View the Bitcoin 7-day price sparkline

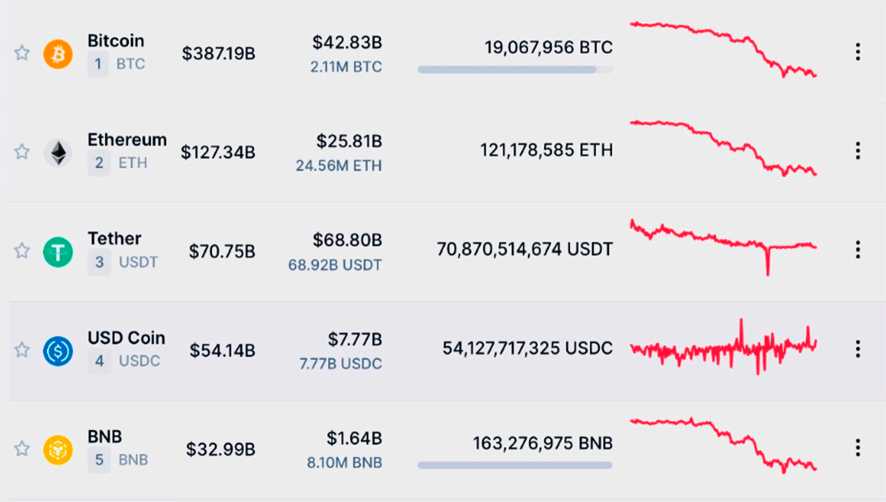[x=723, y=49]
